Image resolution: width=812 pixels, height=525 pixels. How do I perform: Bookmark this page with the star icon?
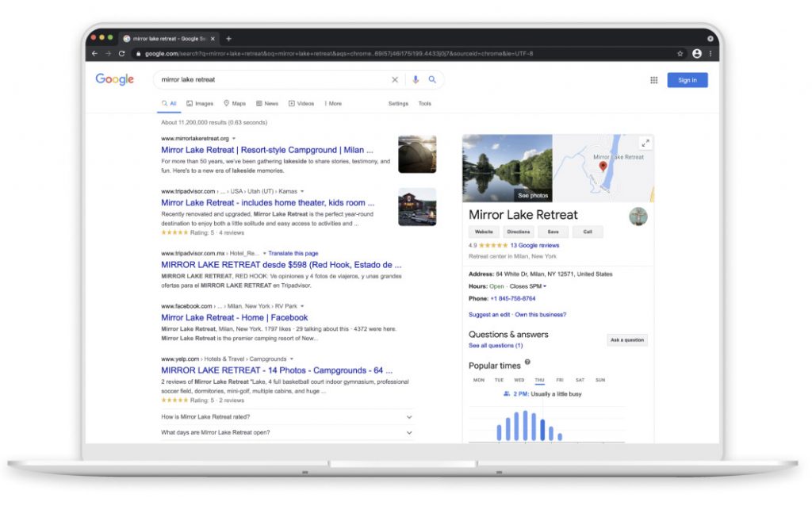coord(680,53)
